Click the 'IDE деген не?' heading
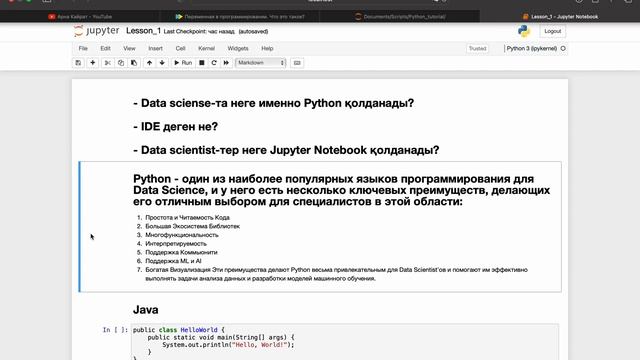 (x=176, y=127)
